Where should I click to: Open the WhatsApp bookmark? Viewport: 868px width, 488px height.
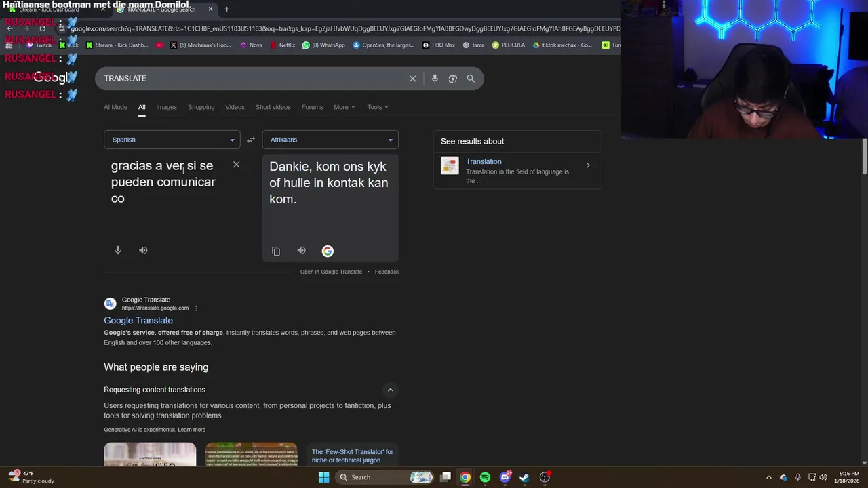[323, 45]
